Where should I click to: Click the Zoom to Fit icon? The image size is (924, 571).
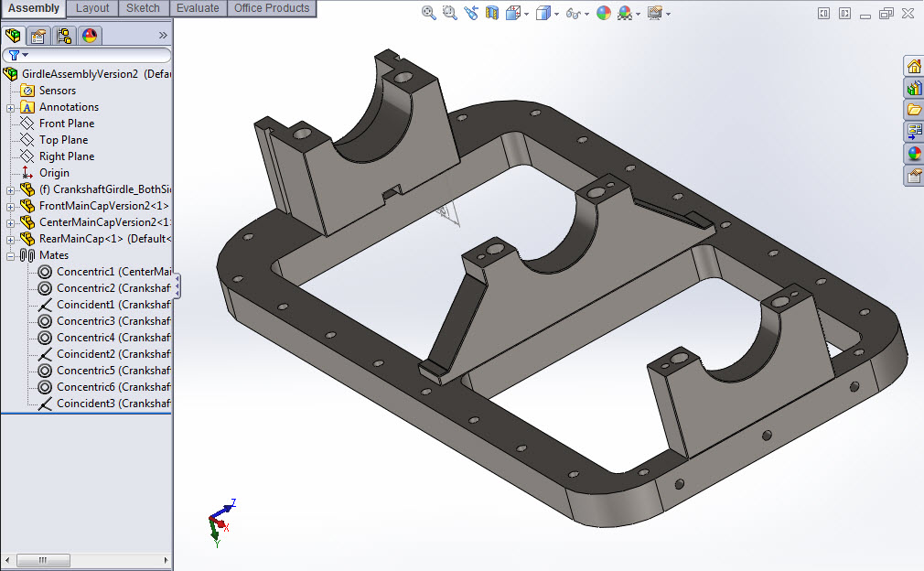point(429,13)
